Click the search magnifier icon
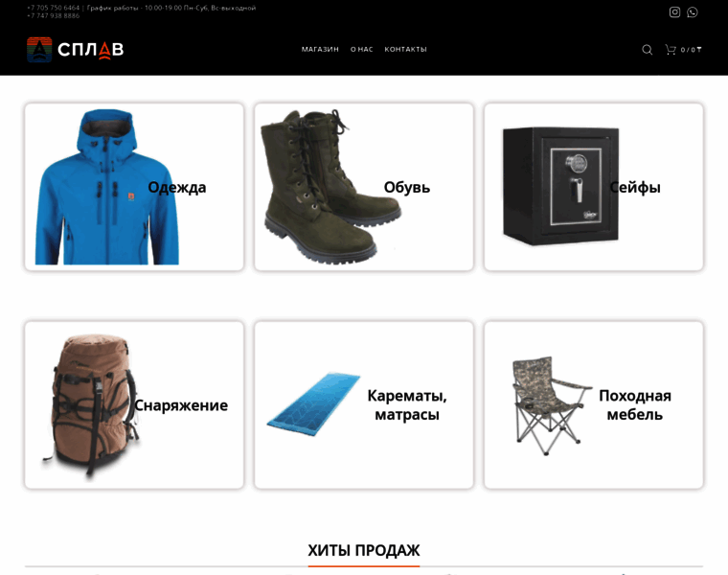Image resolution: width=728 pixels, height=575 pixels. (648, 50)
